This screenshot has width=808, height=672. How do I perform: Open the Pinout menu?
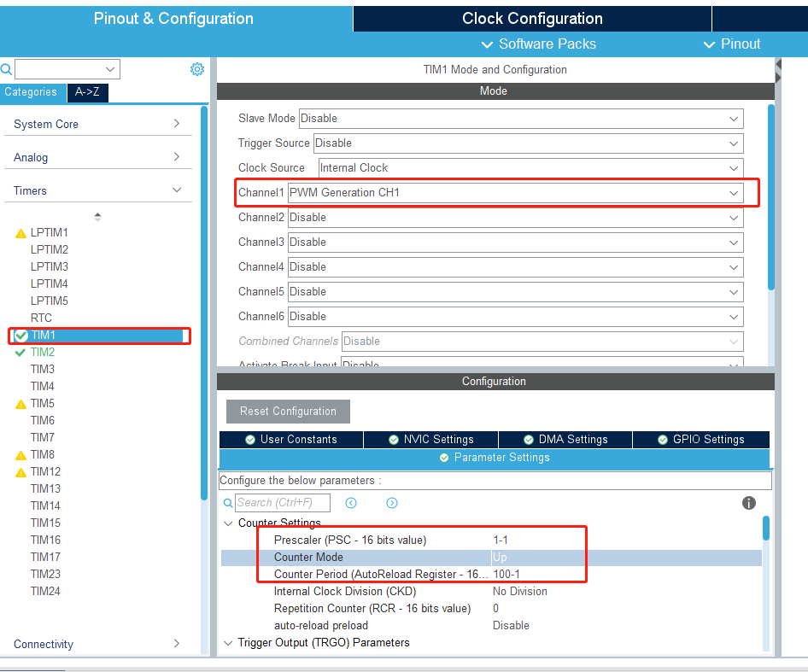tap(732, 44)
